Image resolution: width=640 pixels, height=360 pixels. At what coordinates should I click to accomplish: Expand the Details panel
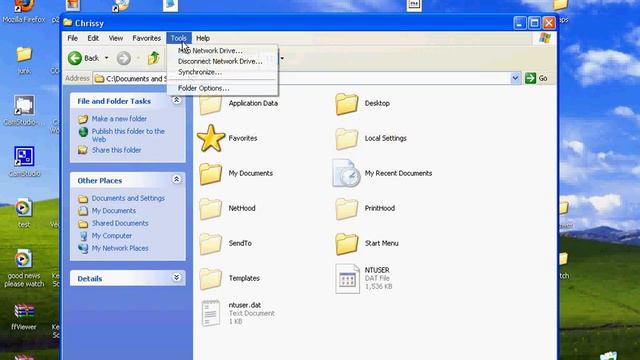tap(176, 278)
